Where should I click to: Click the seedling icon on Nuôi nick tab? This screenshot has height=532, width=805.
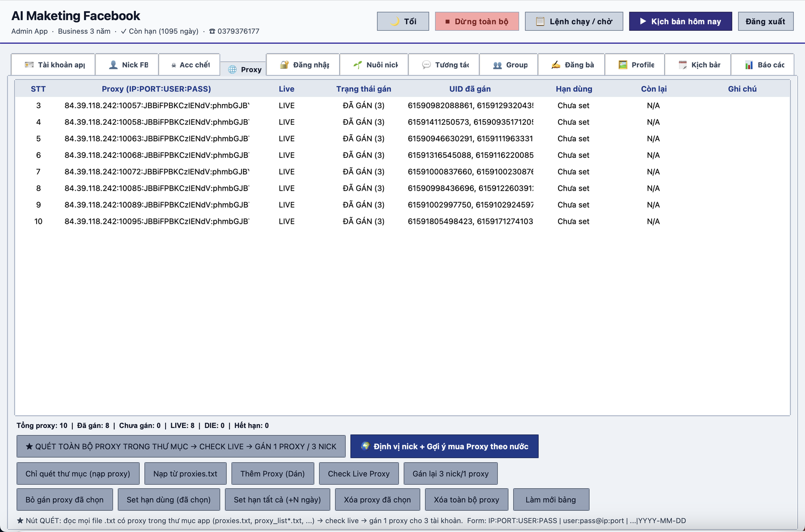(x=358, y=65)
